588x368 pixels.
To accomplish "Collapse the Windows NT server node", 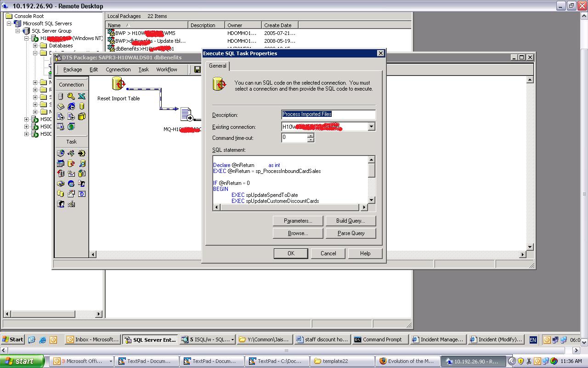I will [x=27, y=38].
